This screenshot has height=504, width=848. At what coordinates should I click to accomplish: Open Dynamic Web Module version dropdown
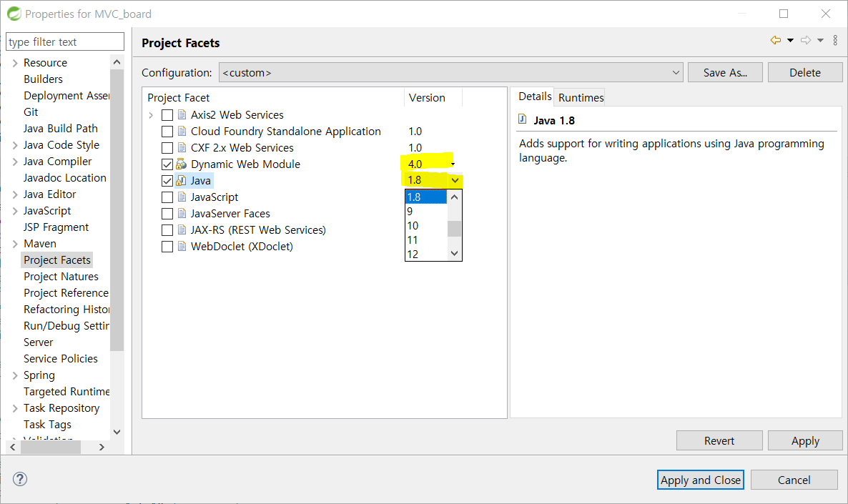point(453,164)
